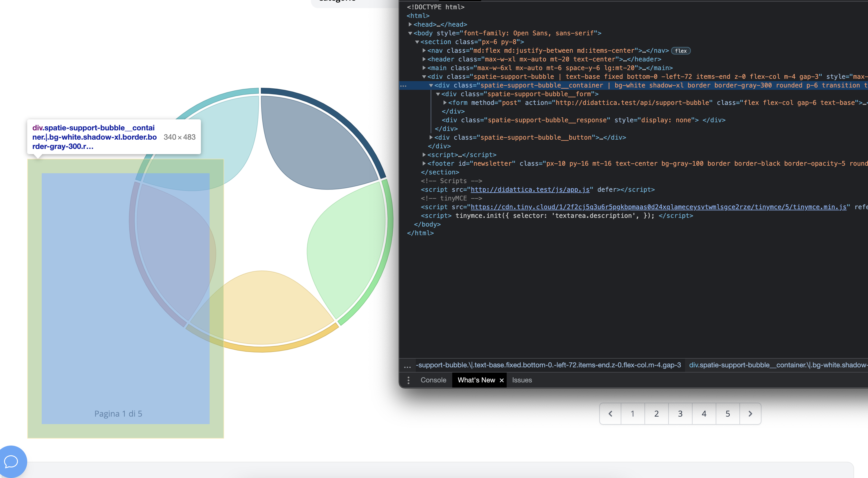The width and height of the screenshot is (868, 478).
Task: Click the spatie-support-bubble breadcrumb item
Action: click(548, 365)
